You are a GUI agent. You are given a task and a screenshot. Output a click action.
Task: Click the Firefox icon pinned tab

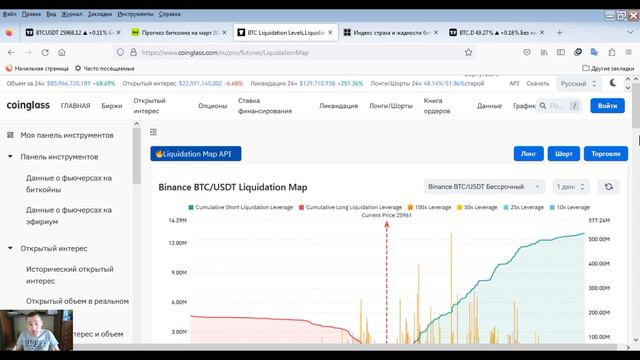pyautogui.click(x=9, y=33)
